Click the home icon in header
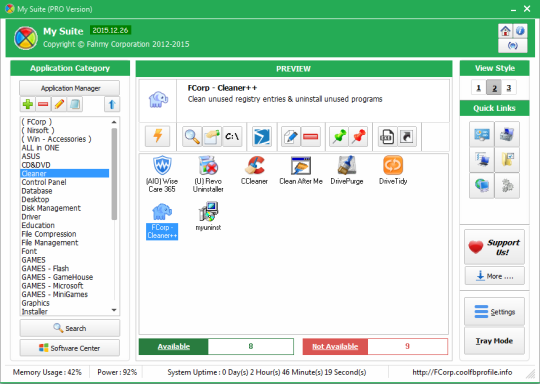The image size is (540, 384). tap(505, 31)
